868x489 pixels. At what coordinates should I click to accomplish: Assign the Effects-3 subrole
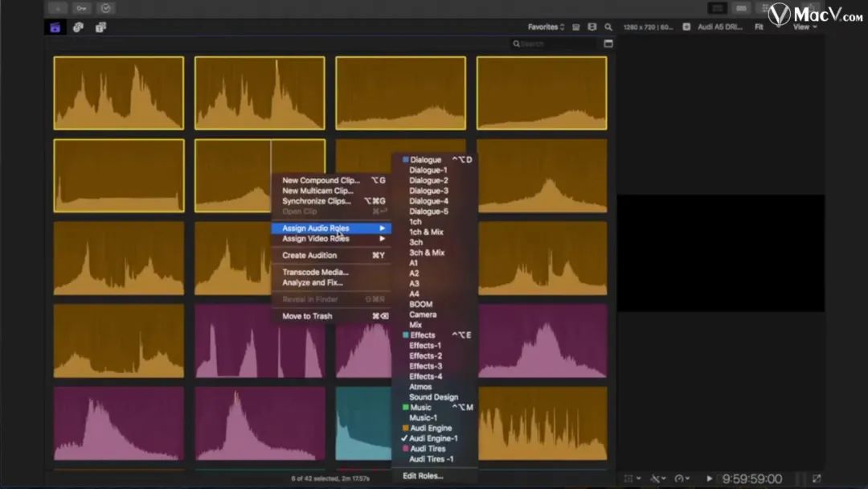(x=435, y=366)
